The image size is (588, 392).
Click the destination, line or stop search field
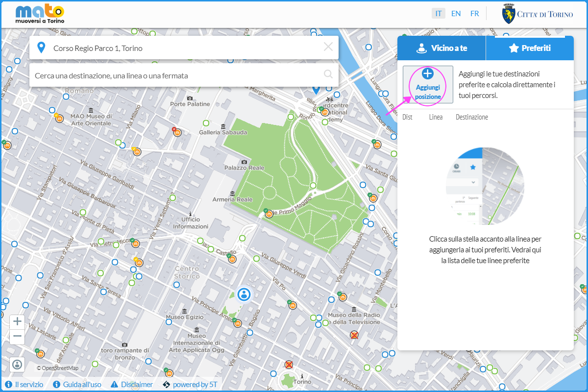click(176, 75)
